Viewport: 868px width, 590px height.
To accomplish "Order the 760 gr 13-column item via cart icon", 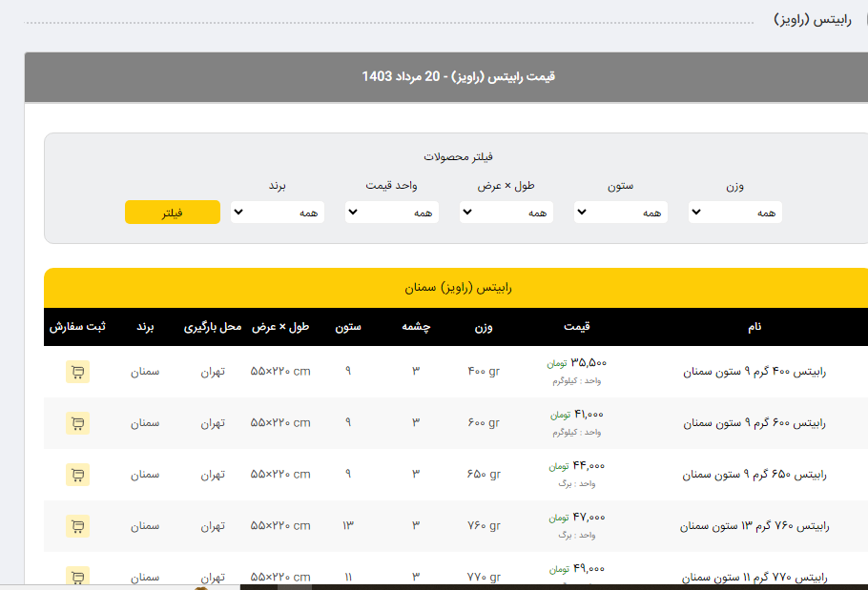I will [x=77, y=526].
